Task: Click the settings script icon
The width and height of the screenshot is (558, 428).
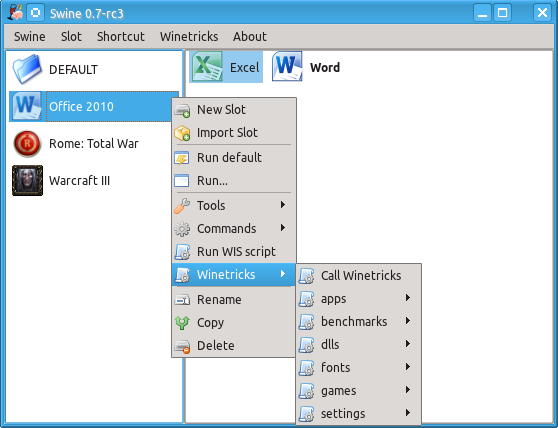Action: coord(306,414)
